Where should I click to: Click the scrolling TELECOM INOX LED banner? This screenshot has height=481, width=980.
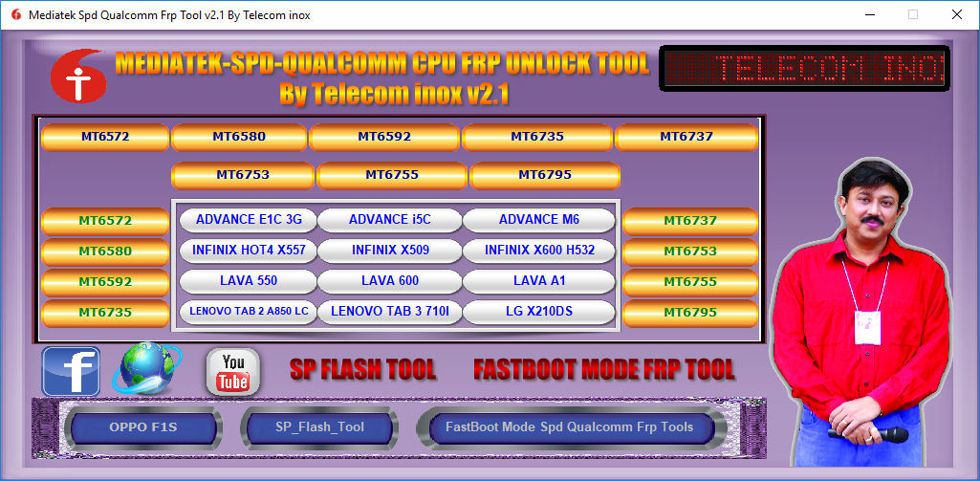pos(804,69)
